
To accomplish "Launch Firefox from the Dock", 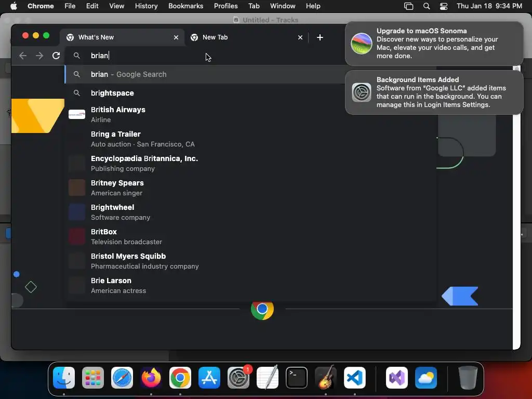I will (x=151, y=378).
